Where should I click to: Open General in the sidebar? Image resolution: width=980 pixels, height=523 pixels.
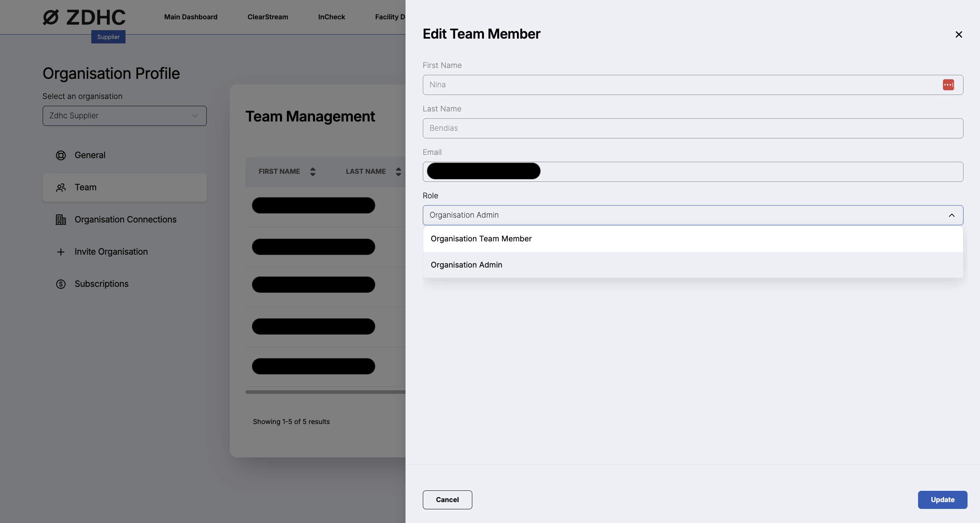click(125, 155)
